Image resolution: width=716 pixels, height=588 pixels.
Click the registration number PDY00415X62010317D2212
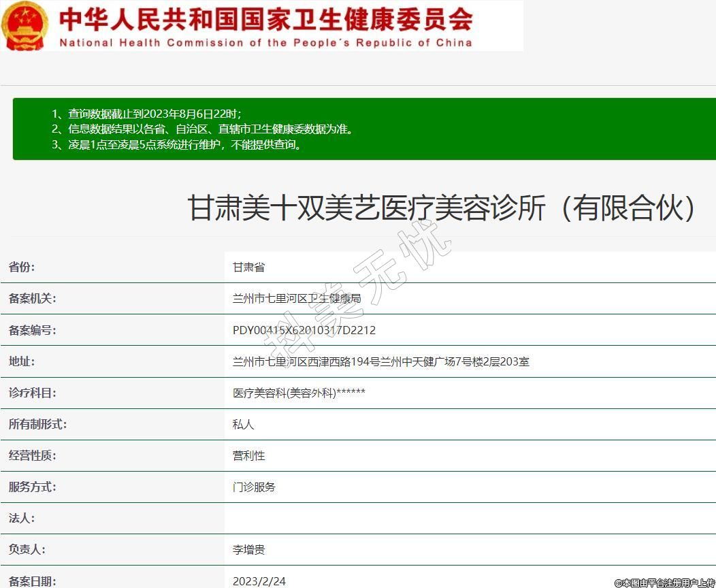304,330
